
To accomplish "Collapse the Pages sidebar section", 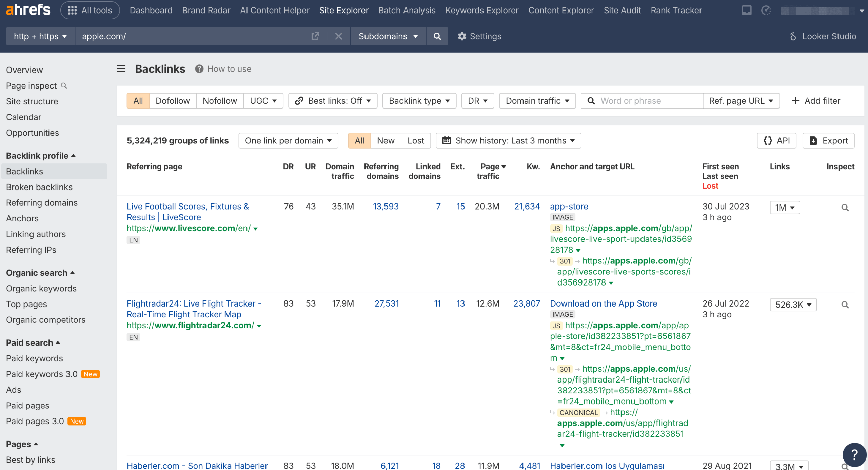I will (x=22, y=444).
